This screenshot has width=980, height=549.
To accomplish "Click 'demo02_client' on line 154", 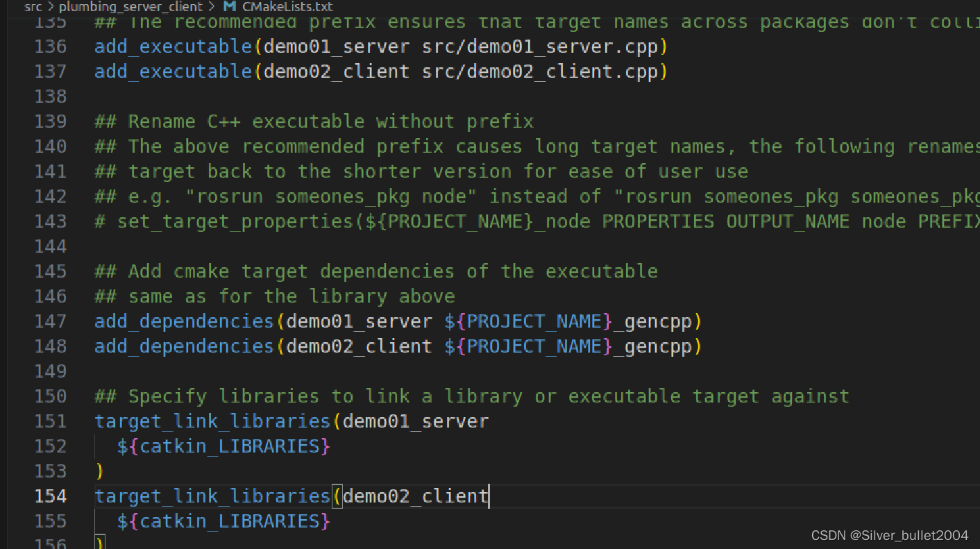I will coord(416,496).
